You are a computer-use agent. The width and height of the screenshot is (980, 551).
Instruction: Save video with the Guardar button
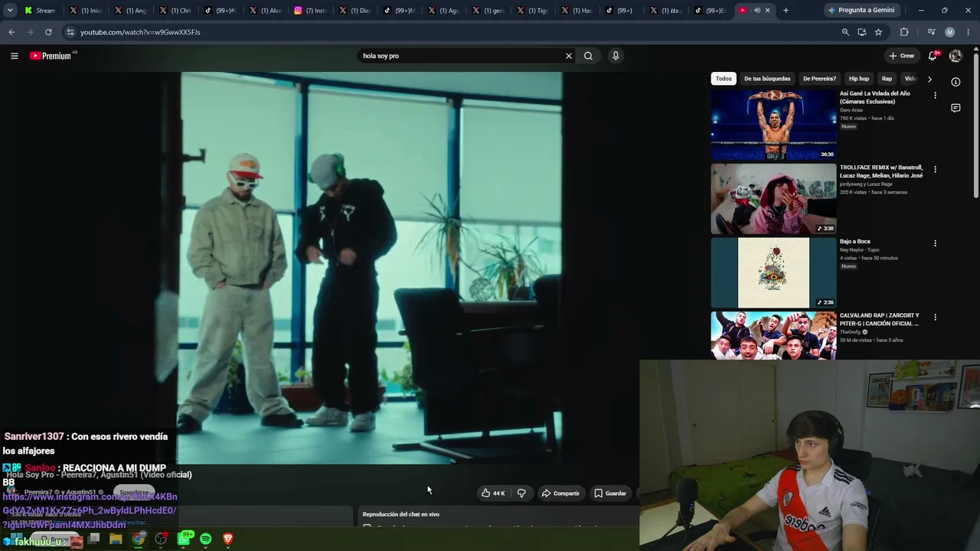click(610, 494)
